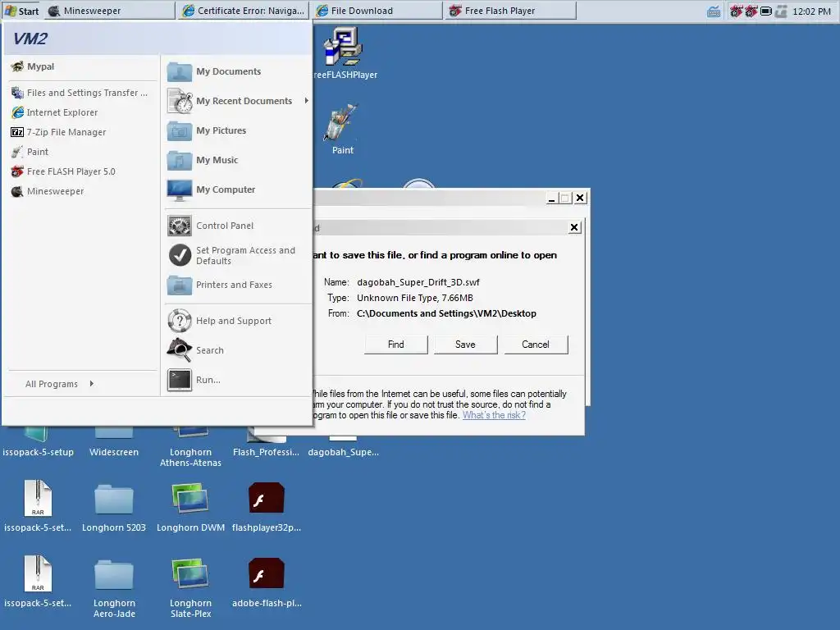Image resolution: width=840 pixels, height=630 pixels.
Task: Open My Documents folder
Action: pyautogui.click(x=214, y=71)
